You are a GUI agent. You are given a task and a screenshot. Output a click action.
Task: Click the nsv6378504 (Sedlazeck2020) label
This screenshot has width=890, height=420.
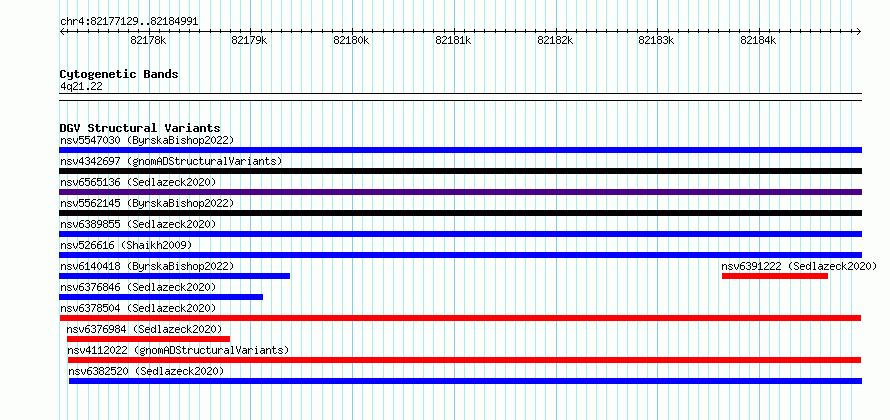coord(138,308)
